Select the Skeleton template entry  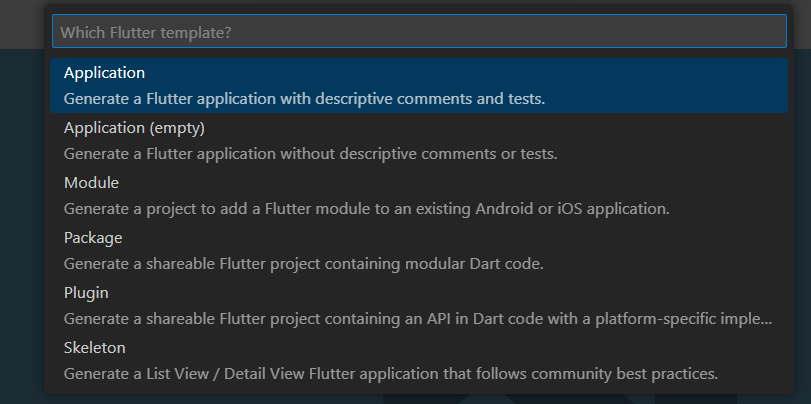point(420,360)
